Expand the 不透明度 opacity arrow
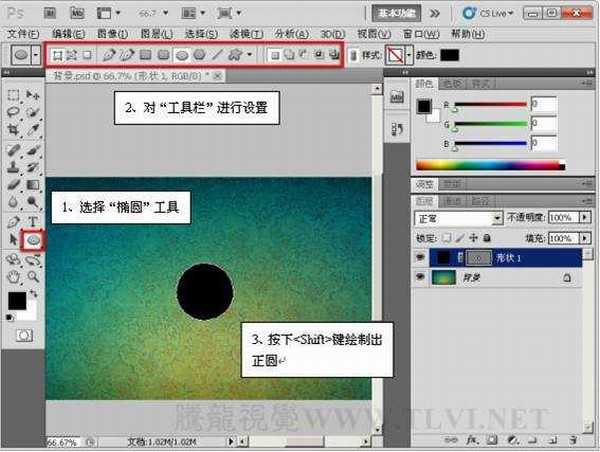 click(582, 217)
